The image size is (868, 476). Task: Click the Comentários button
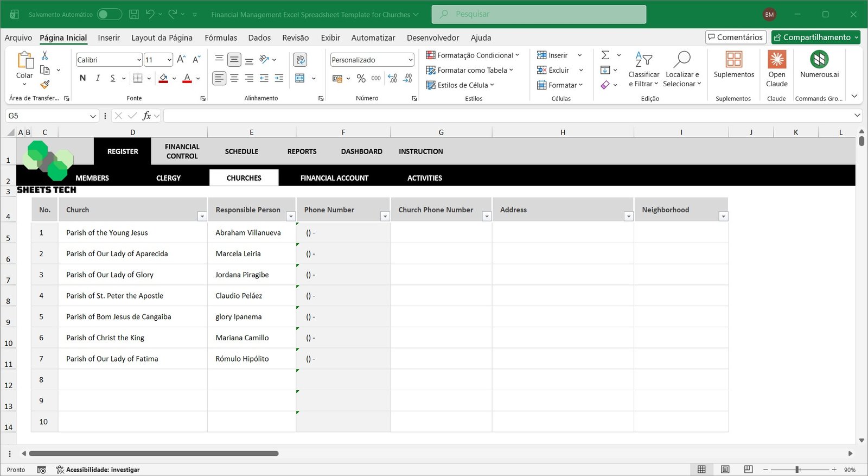point(735,37)
